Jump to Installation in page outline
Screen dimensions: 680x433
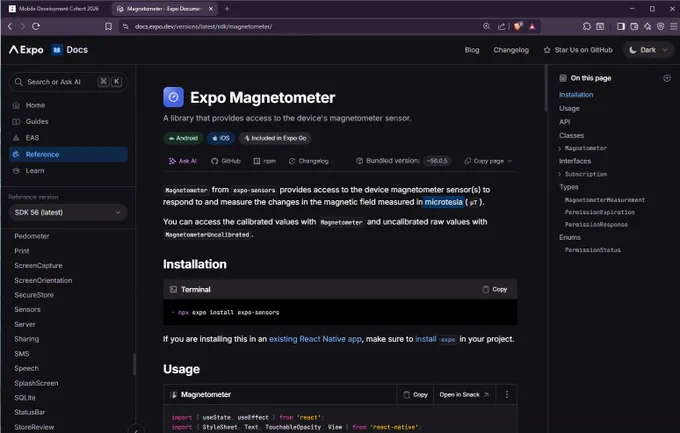coord(576,95)
